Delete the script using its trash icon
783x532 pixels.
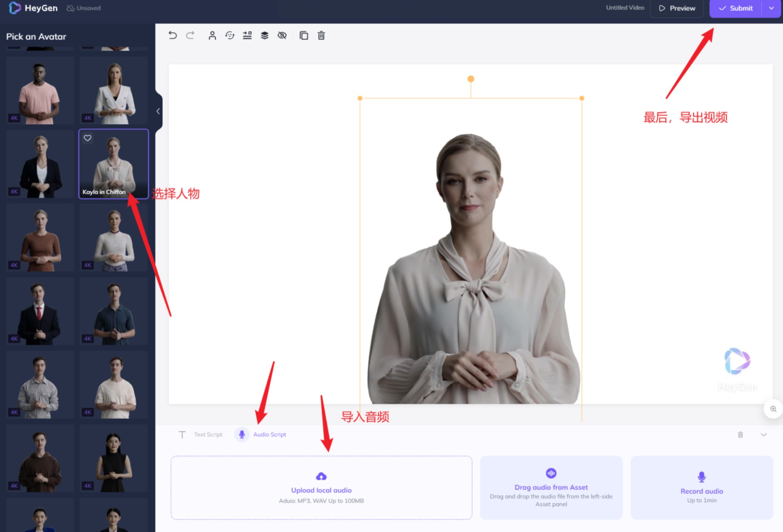740,435
